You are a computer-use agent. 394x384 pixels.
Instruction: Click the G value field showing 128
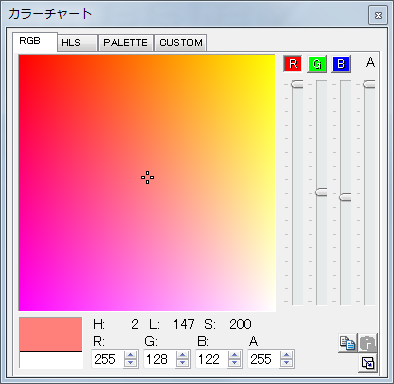pyautogui.click(x=159, y=359)
